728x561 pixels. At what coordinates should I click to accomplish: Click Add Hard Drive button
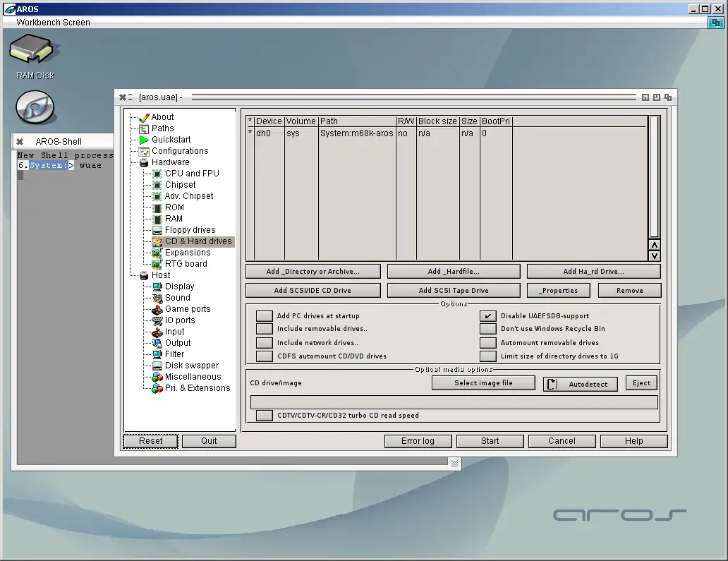tap(593, 271)
